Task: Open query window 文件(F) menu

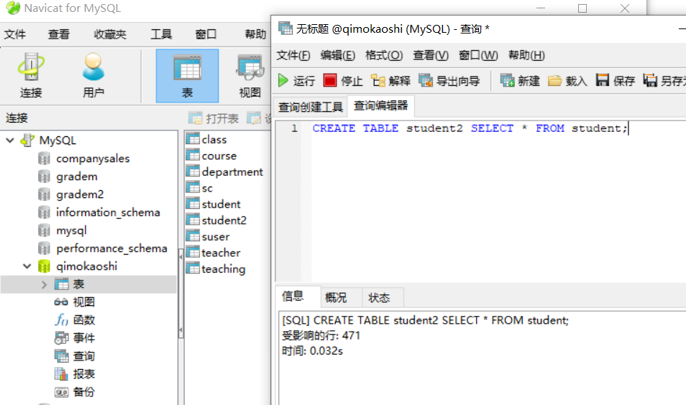Action: 293,55
